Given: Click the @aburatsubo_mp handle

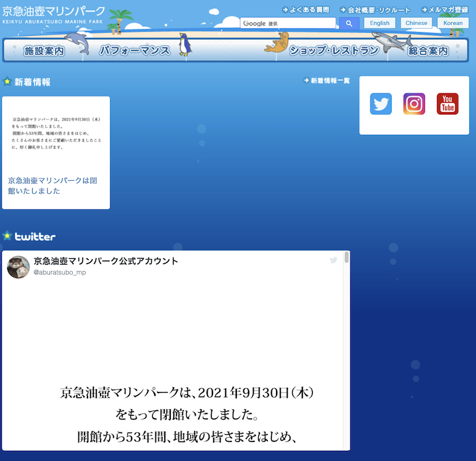Looking at the screenshot, I should 59,272.
